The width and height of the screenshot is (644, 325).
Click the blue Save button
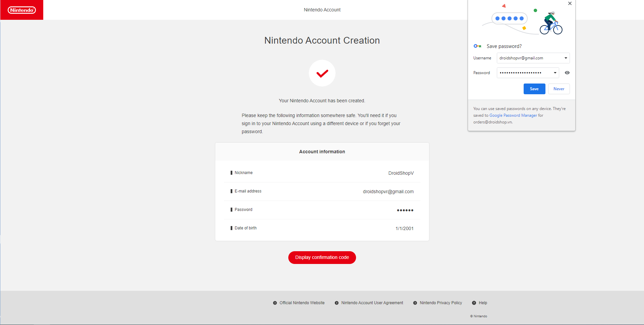534,89
